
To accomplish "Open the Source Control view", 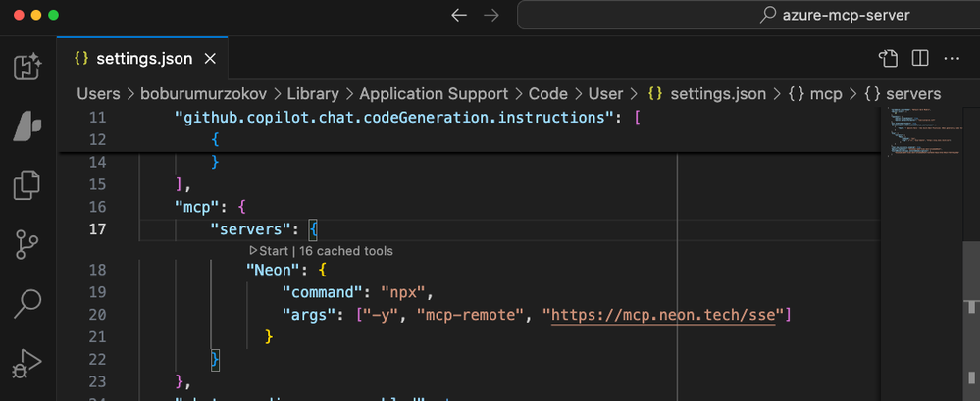I will (x=27, y=245).
